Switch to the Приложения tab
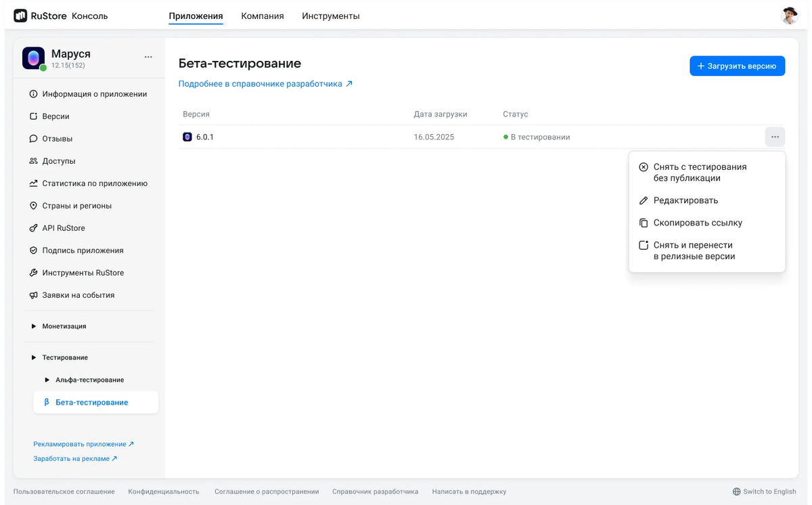Screen dimensions: 812x505 tap(196, 16)
